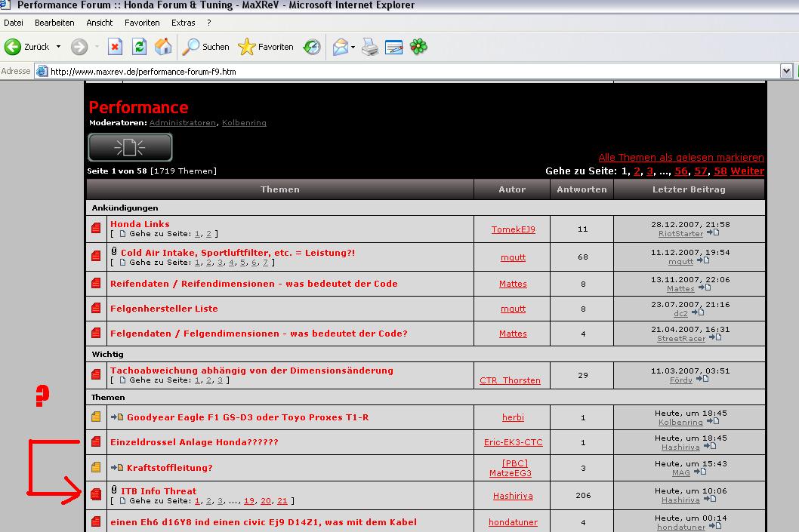799x532 pixels.
Task: Jump to last post in Einzeldrossel row
Action: tap(710, 446)
